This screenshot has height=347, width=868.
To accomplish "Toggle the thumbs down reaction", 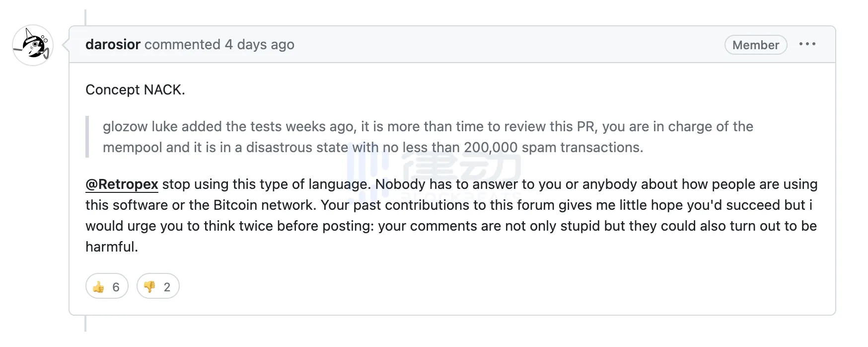I will [158, 286].
